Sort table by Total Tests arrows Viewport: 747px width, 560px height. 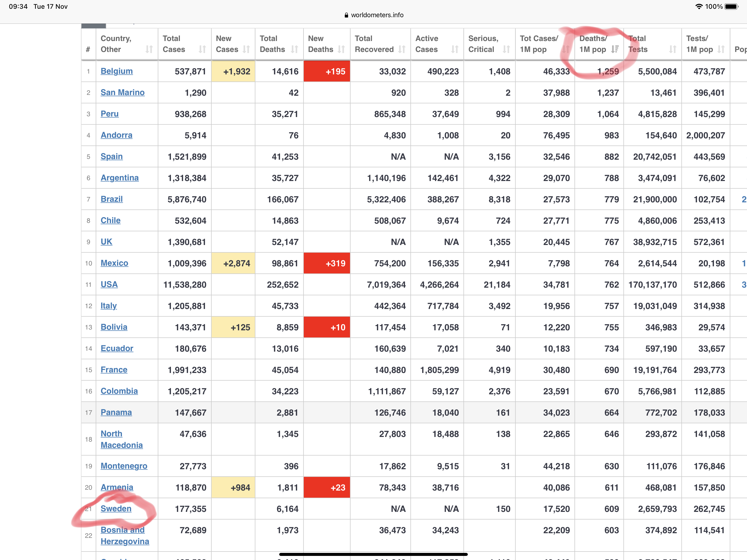click(x=673, y=49)
